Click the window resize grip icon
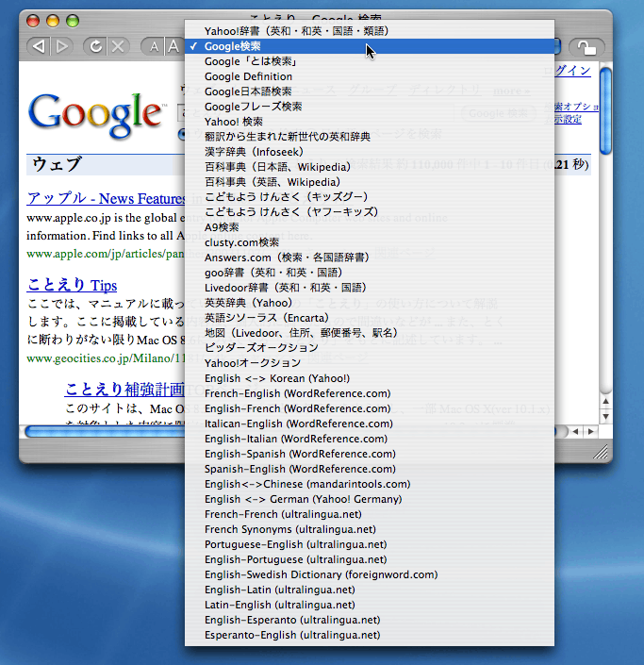The height and width of the screenshot is (665, 644). [601, 451]
